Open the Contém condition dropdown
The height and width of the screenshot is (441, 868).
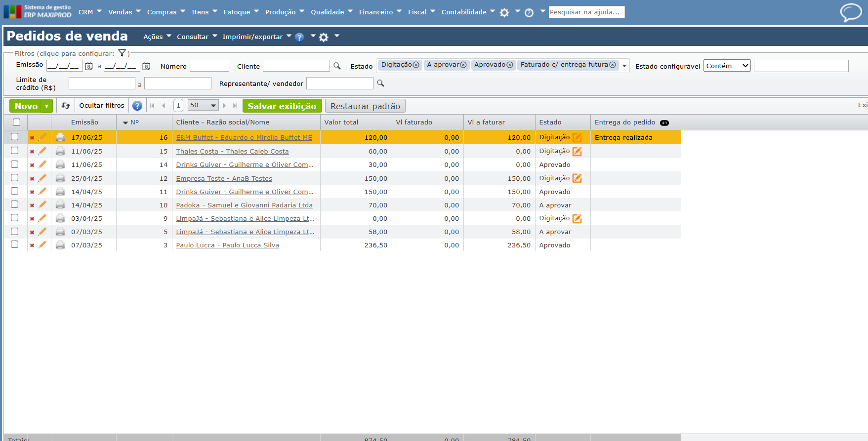tap(727, 66)
